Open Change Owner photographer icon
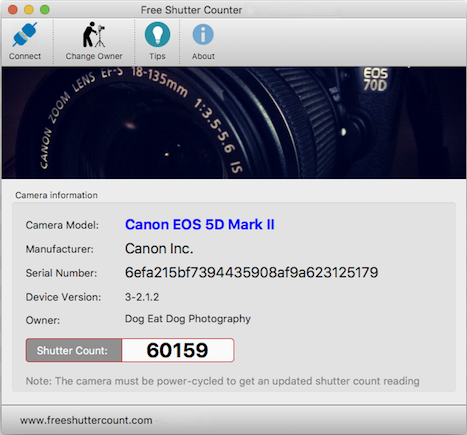This screenshot has height=435, width=467. [94, 34]
